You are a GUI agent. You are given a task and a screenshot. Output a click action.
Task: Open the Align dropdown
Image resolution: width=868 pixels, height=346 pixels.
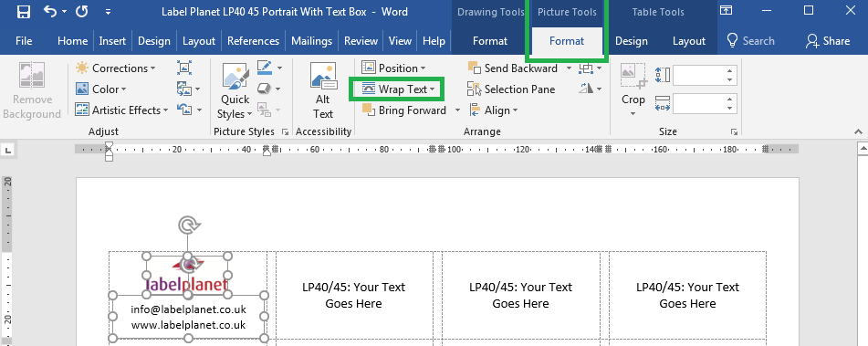(493, 110)
